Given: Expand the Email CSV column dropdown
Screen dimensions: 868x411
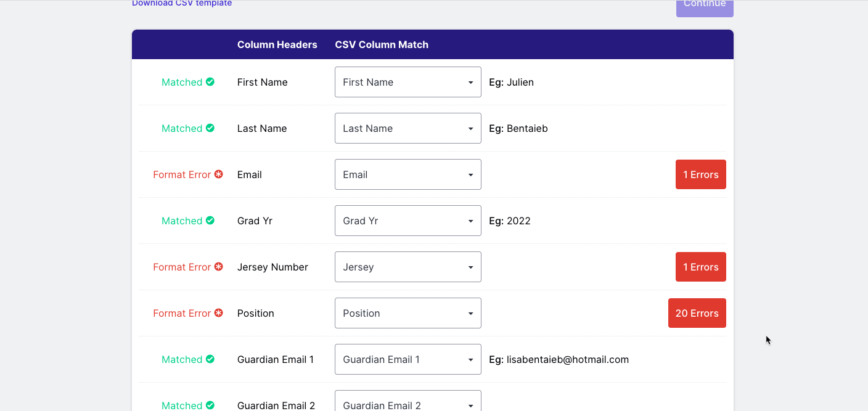Looking at the screenshot, I should coord(408,174).
